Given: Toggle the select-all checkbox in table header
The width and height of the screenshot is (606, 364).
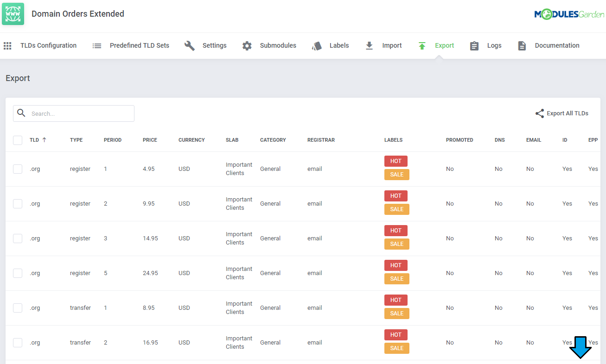Looking at the screenshot, I should 18,140.
